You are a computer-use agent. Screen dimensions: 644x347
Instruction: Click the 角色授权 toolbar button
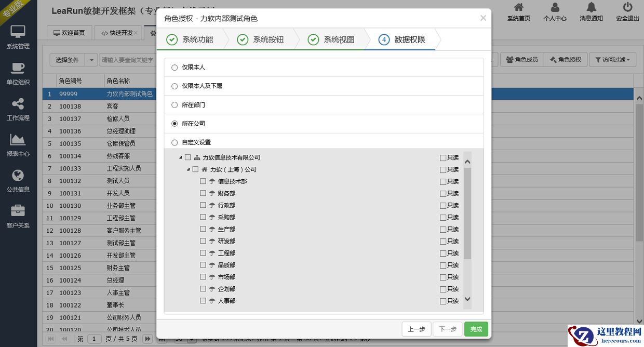click(x=566, y=60)
